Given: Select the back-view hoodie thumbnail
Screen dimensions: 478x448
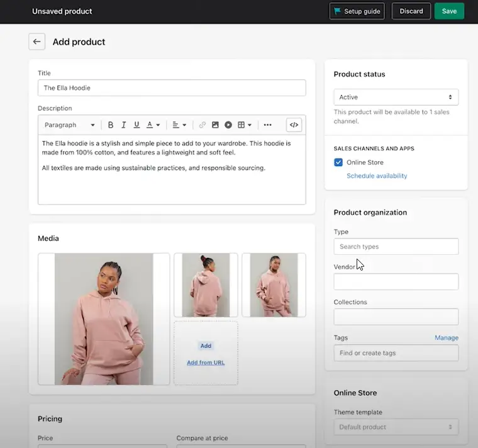Looking at the screenshot, I should [206, 285].
